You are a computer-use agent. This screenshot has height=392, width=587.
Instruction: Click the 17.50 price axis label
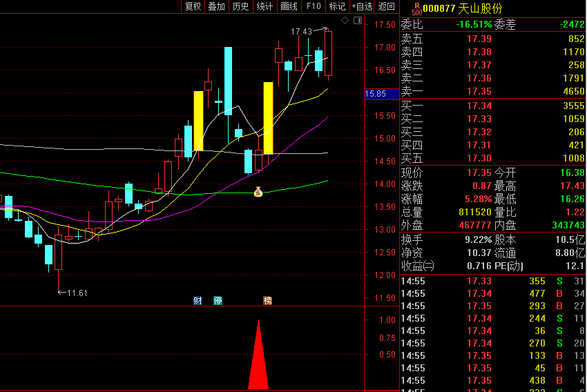click(385, 25)
